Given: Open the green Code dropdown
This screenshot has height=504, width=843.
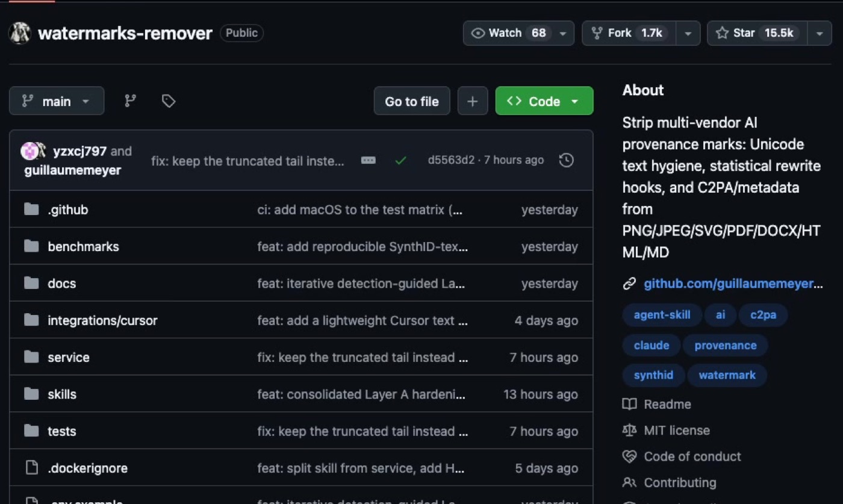Looking at the screenshot, I should pyautogui.click(x=544, y=101).
